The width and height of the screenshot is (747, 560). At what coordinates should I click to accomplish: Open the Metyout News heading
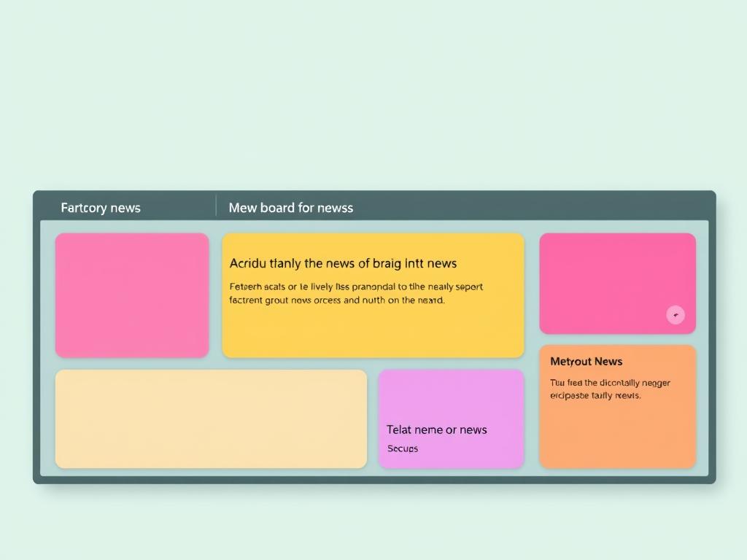coord(586,362)
